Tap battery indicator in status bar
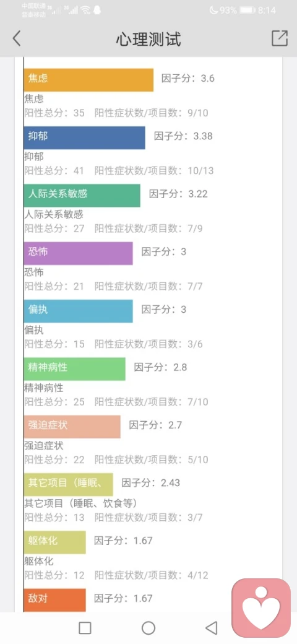This screenshot has width=297, height=644. click(247, 11)
